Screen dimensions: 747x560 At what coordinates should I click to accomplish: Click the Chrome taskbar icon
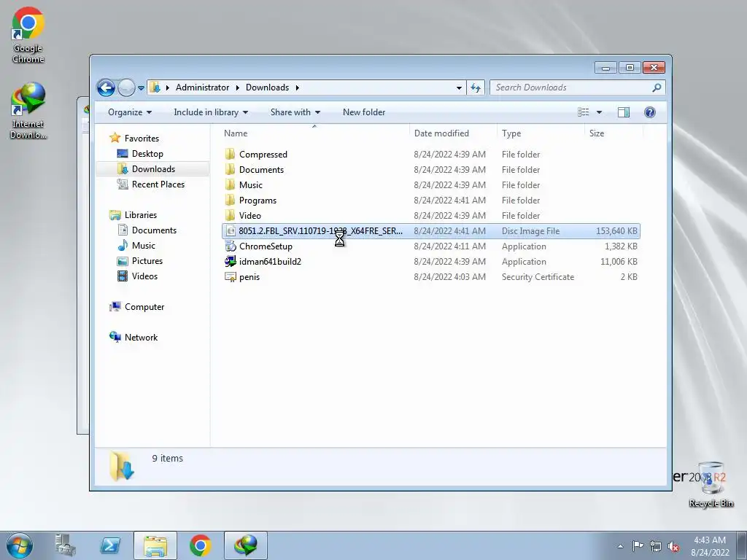coord(200,545)
